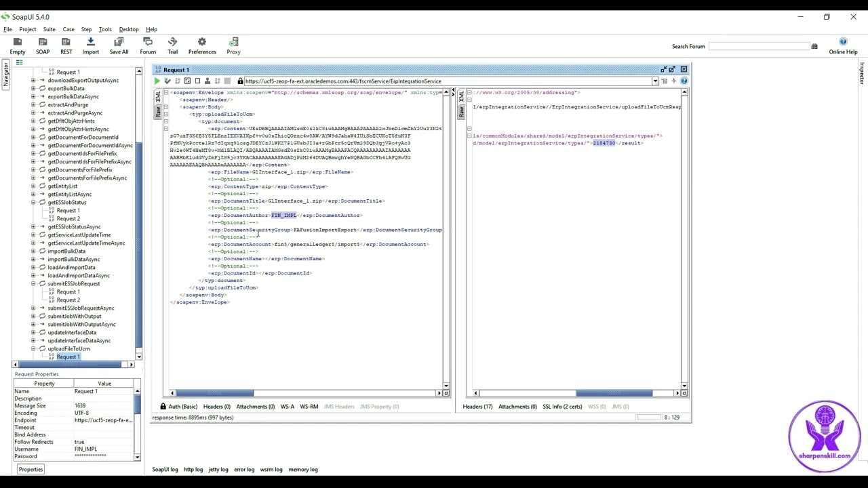
Task: Open Preferences from toolbar
Action: [202, 46]
